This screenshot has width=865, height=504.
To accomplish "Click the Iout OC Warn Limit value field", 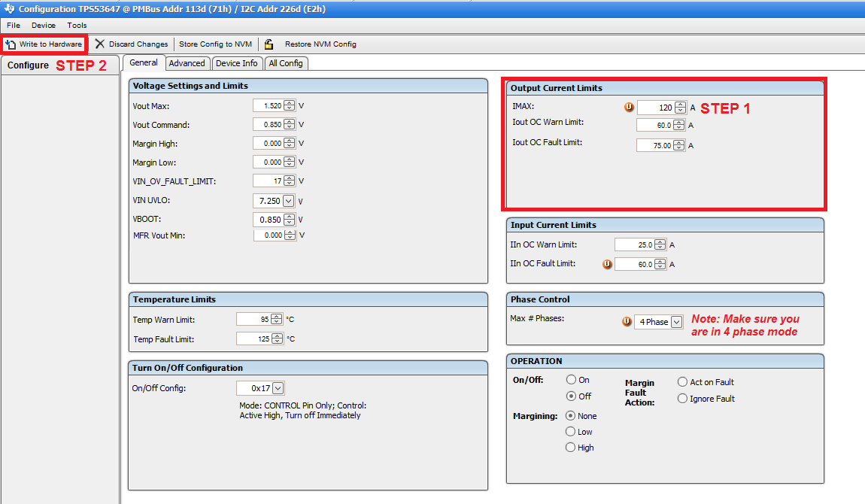I will coord(654,125).
